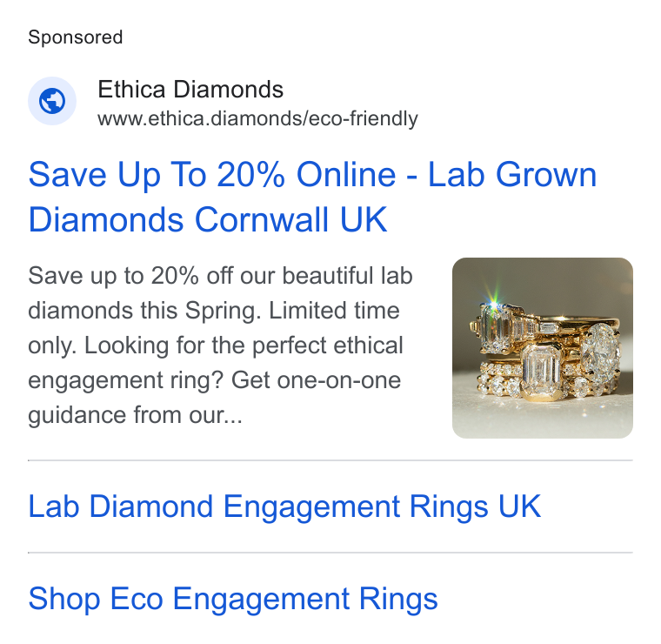Click UK at end of Lab Diamond sitelink
Screen dimensions: 661x644
tap(519, 506)
